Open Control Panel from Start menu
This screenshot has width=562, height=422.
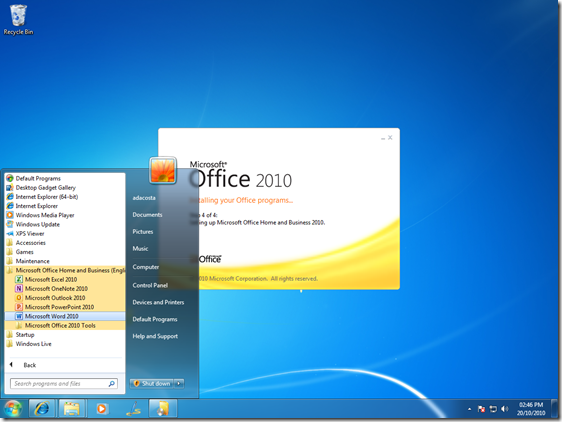150,285
